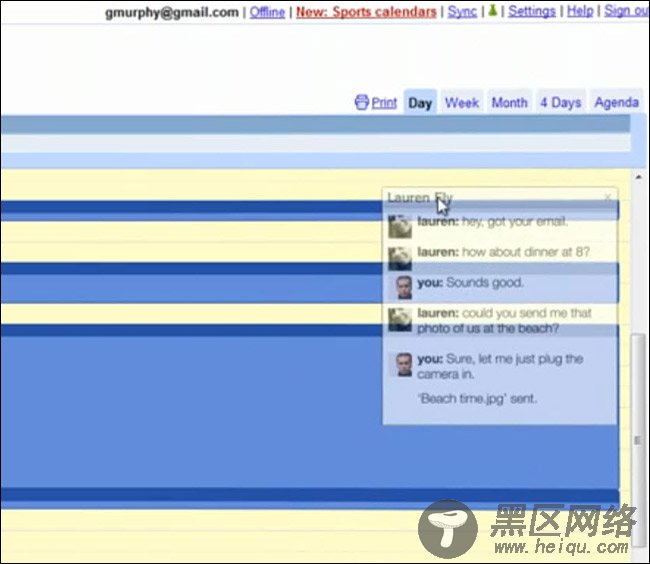Click lauren's avatar beside the beach photo request

click(x=400, y=320)
